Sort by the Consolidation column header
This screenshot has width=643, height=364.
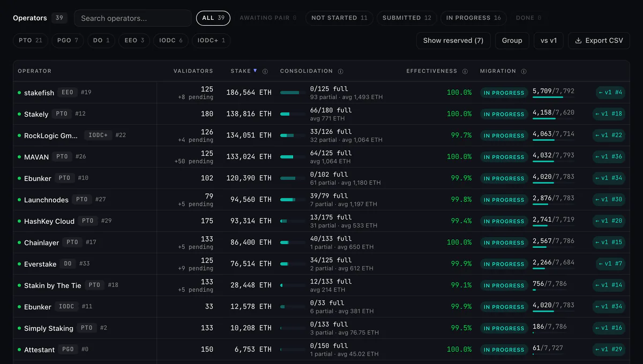(306, 71)
